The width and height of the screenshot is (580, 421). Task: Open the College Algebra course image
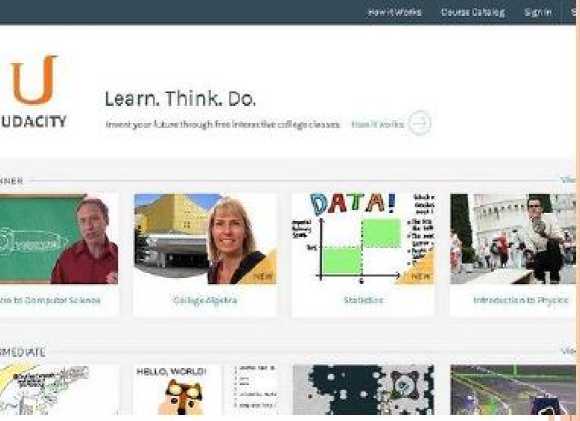tap(205, 239)
